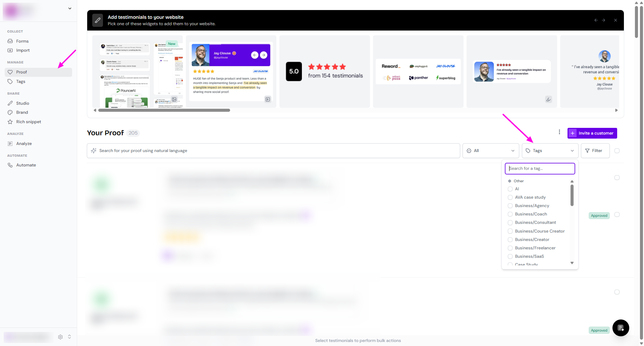The width and height of the screenshot is (644, 346).
Task: Check the Business/Coach tag checkbox
Action: click(x=510, y=214)
